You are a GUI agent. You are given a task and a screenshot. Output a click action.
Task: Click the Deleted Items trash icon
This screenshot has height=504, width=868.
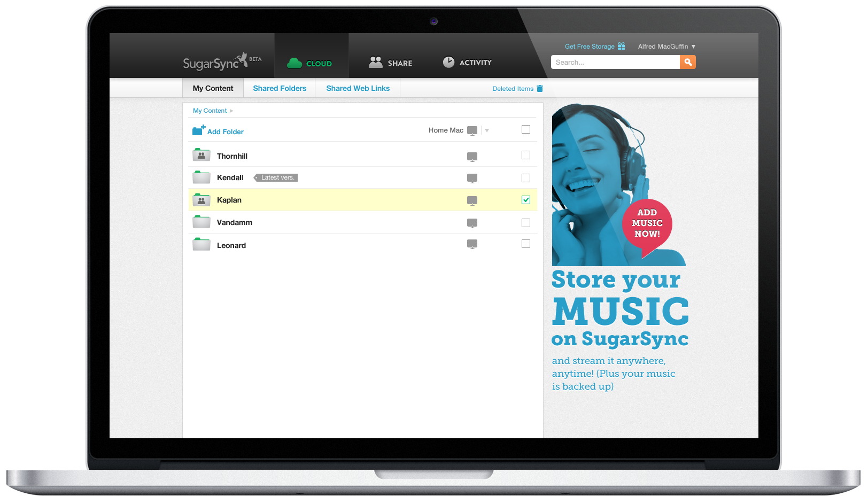pos(540,89)
